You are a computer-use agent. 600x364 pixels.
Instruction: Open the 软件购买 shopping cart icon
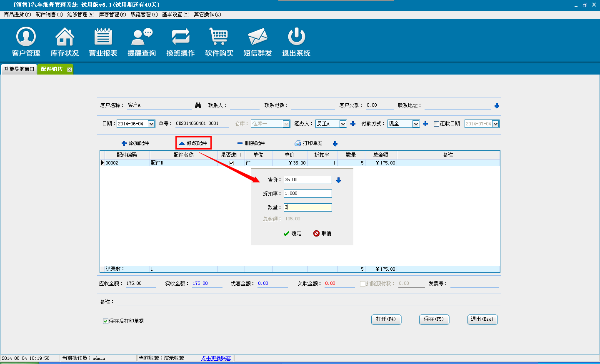click(219, 37)
